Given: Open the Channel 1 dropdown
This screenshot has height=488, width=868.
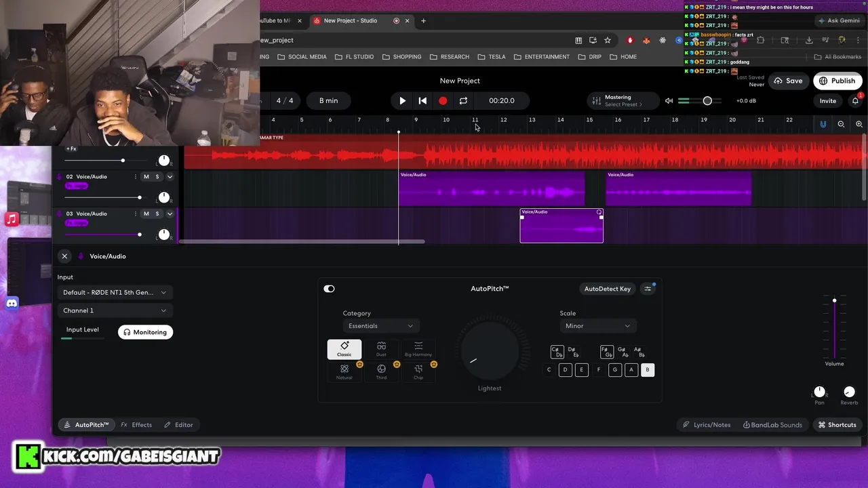Looking at the screenshot, I should [115, 310].
